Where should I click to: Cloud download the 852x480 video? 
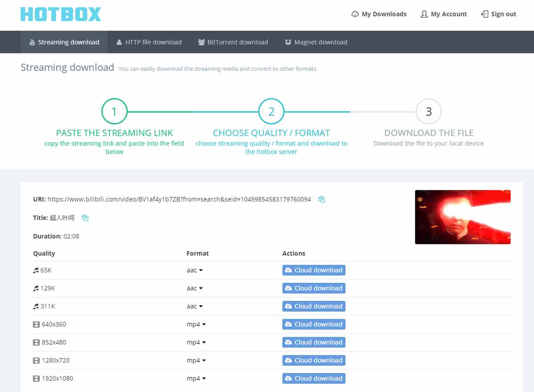pyautogui.click(x=314, y=342)
